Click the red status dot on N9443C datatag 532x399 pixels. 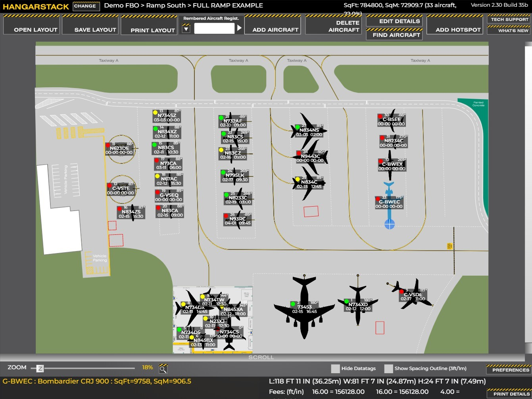299,152
